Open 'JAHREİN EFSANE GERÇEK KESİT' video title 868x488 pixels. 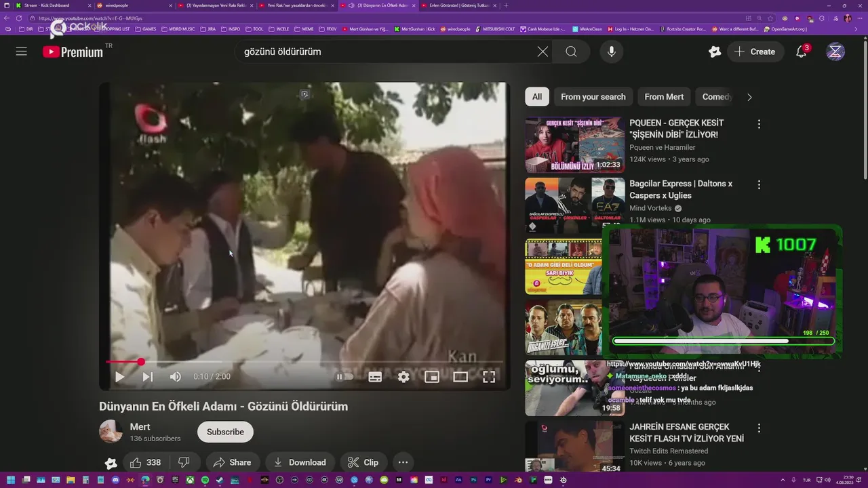(686, 432)
